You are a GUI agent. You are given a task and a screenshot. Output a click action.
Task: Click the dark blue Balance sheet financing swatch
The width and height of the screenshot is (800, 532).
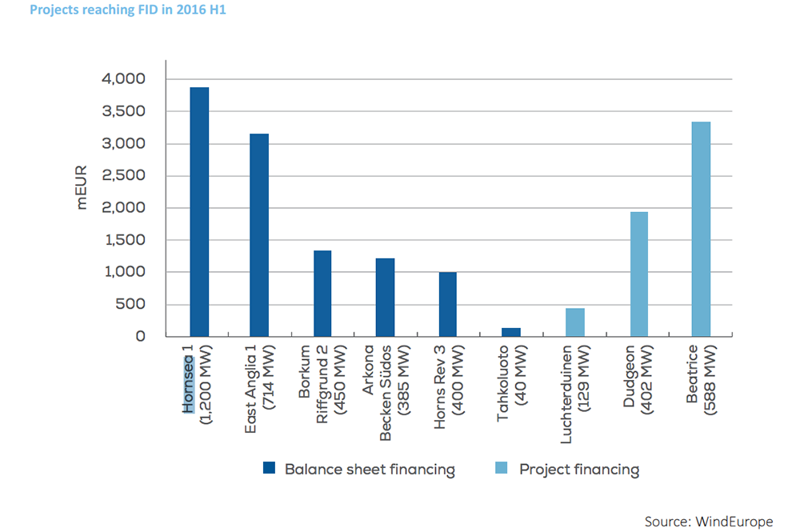tap(269, 468)
